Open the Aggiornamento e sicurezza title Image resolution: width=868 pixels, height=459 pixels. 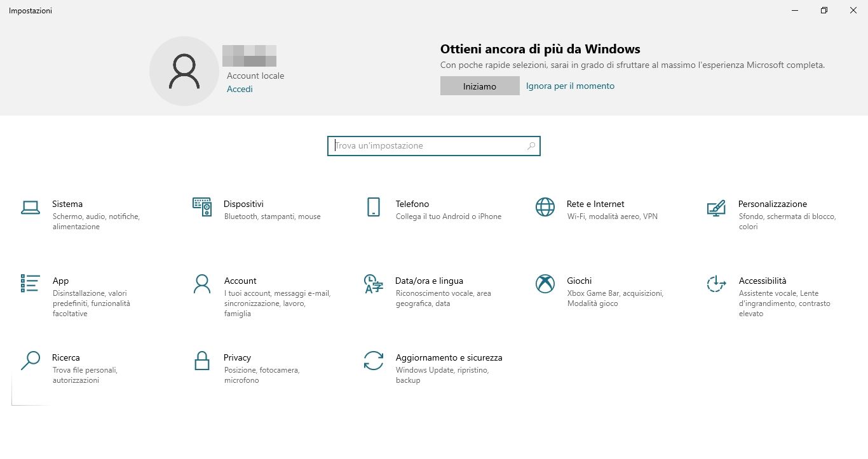[449, 357]
